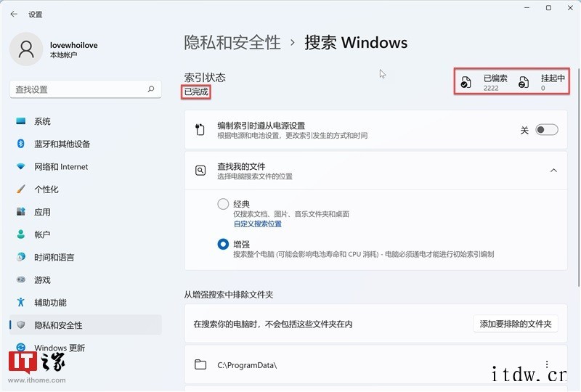Screen dimensions: 581x392
Task: Click the indexed document icon beside 已编索
Action: click(x=466, y=82)
